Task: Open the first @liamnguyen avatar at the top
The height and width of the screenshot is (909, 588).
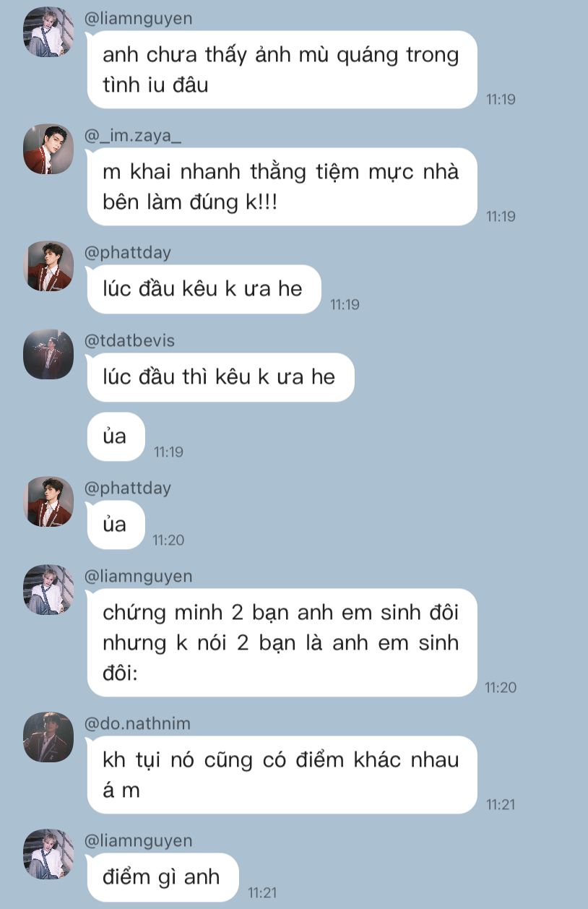Action: click(48, 32)
